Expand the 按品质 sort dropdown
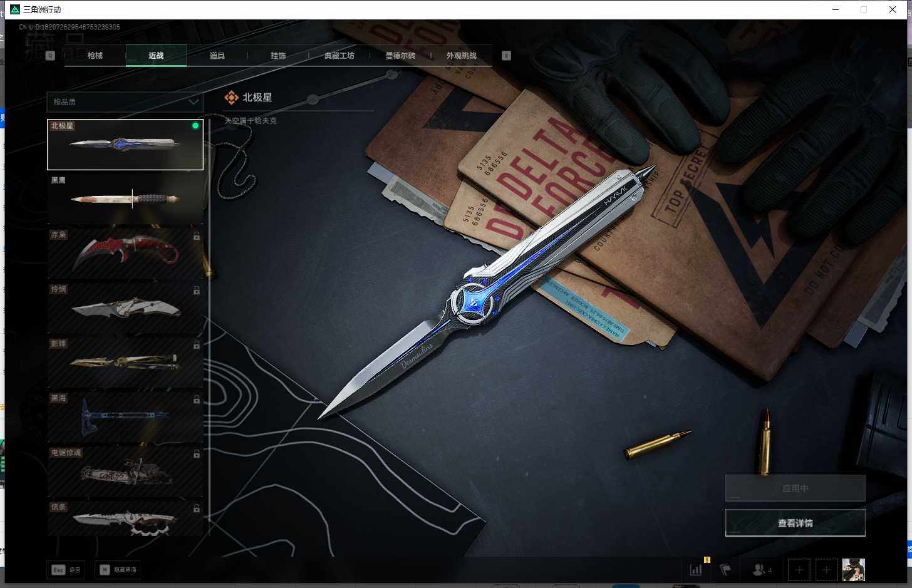912x588 pixels. tap(125, 101)
